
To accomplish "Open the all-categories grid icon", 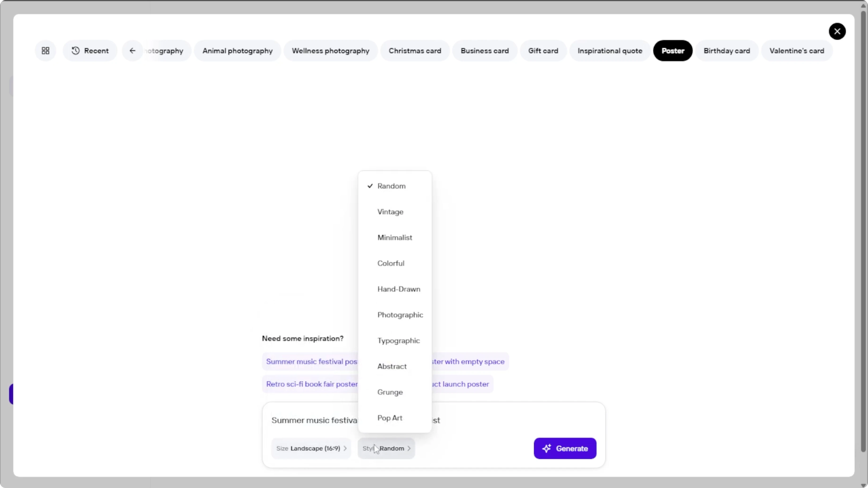I will (46, 50).
